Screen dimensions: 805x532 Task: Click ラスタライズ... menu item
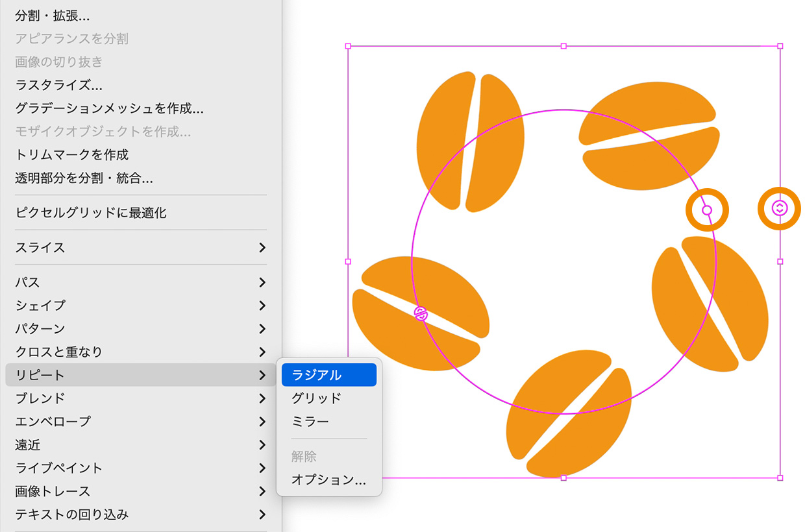coord(59,85)
